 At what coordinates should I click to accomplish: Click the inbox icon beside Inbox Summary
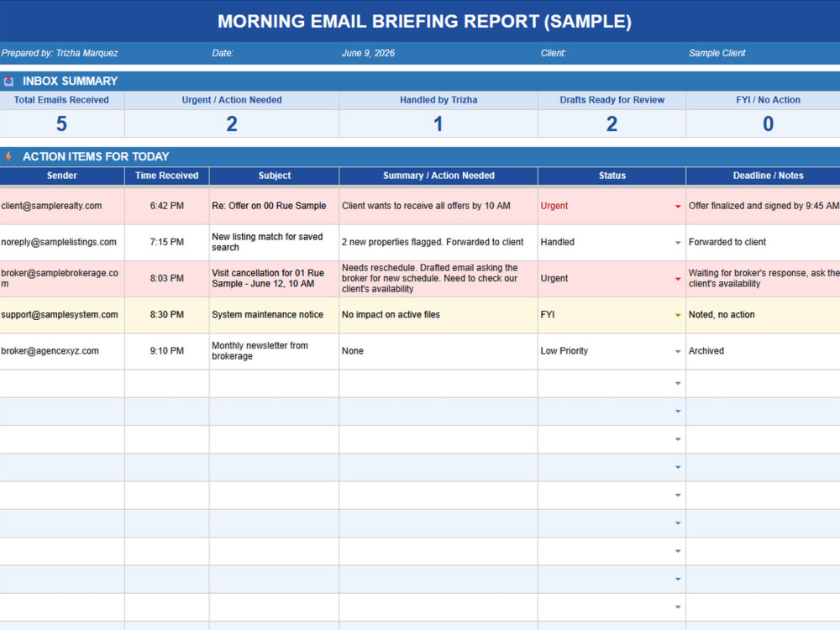point(8,81)
